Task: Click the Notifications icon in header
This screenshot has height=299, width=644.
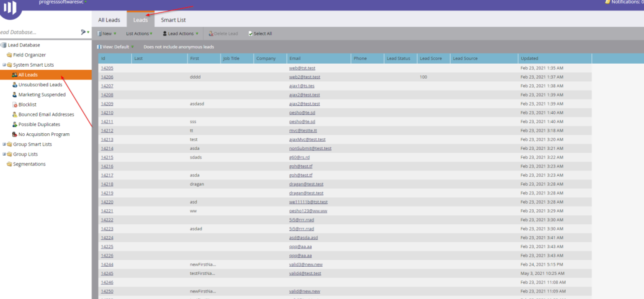Action: tap(607, 2)
